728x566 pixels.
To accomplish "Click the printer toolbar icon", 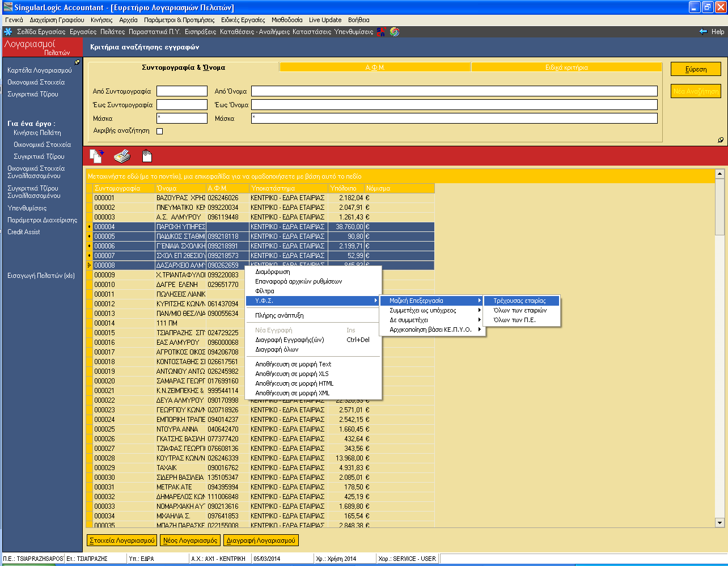I will point(122,155).
